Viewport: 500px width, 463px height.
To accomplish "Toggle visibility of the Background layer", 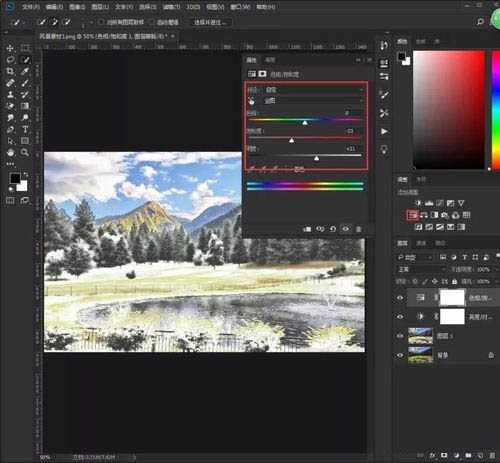I will click(400, 355).
